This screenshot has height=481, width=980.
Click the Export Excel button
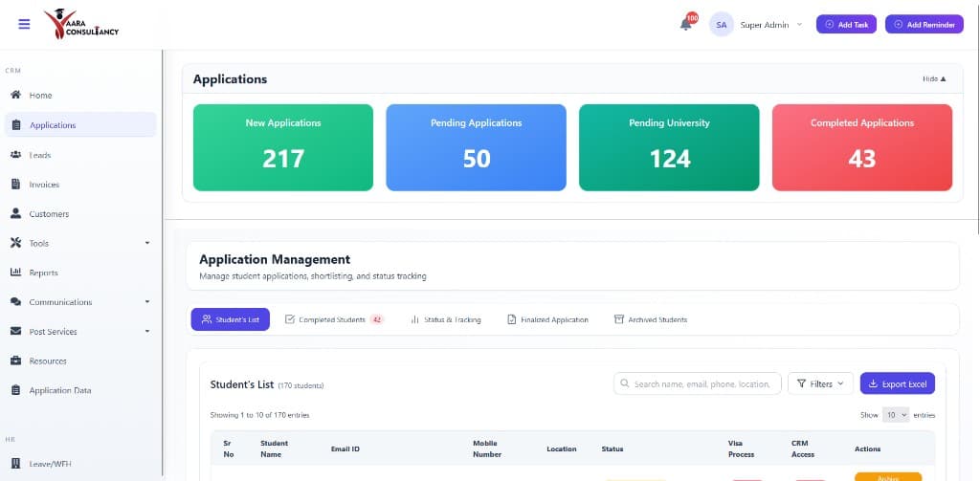coord(898,383)
